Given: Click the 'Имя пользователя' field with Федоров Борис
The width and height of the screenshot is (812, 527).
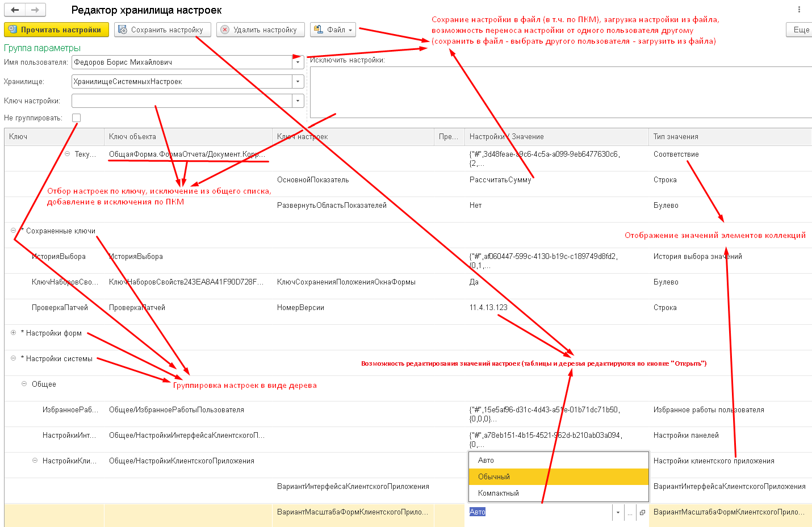Looking at the screenshot, I should pos(182,62).
